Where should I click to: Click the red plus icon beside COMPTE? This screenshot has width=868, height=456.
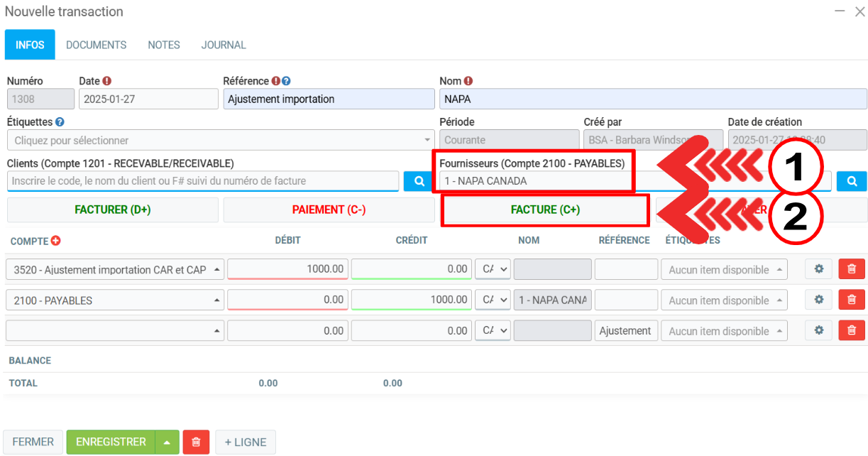(55, 241)
